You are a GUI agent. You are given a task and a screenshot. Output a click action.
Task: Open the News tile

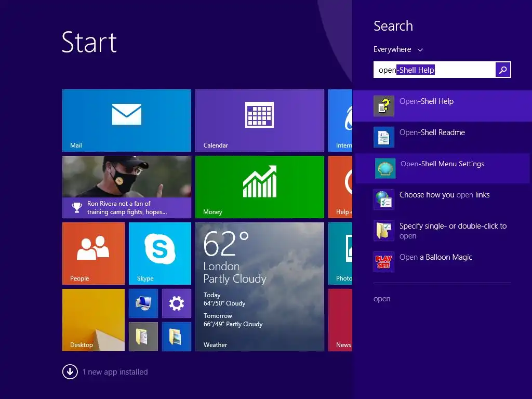coord(340,320)
